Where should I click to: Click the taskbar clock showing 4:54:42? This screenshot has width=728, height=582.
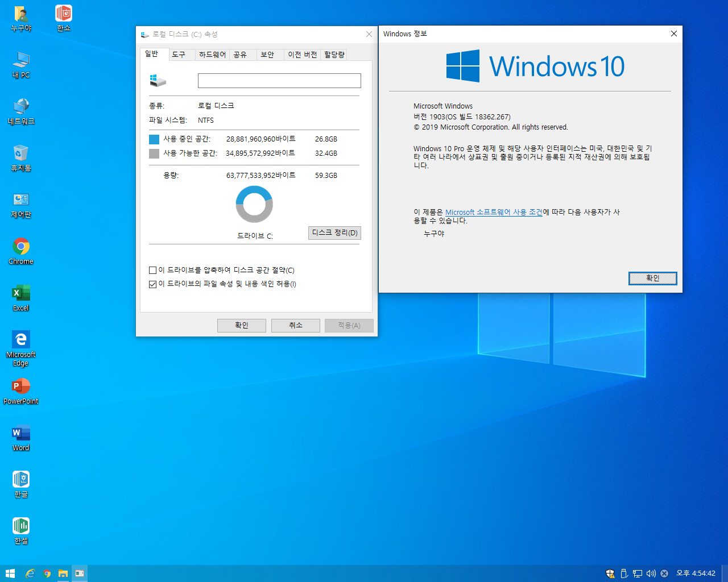(x=696, y=573)
